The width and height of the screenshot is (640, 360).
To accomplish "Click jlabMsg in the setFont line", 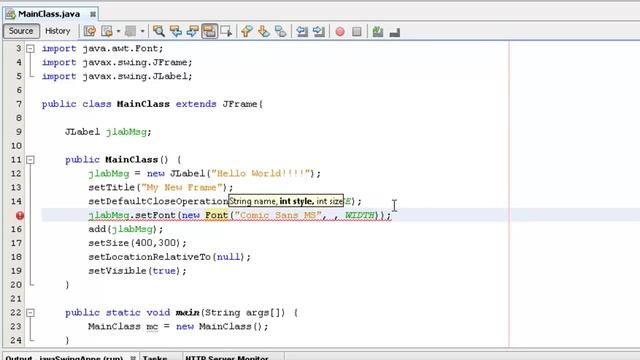I will pyautogui.click(x=109, y=215).
